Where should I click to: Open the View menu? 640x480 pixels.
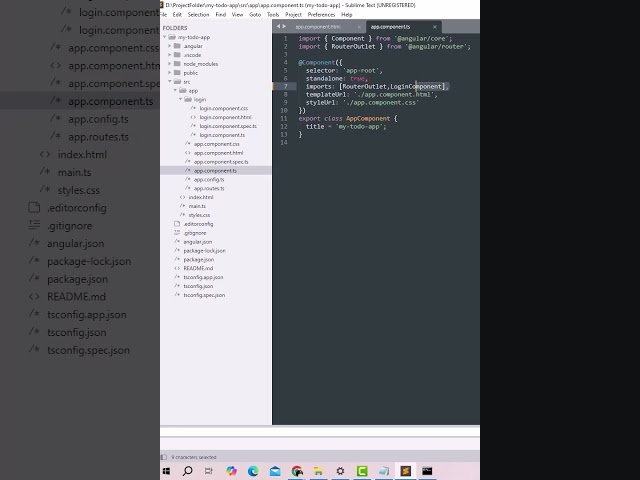[x=237, y=15]
